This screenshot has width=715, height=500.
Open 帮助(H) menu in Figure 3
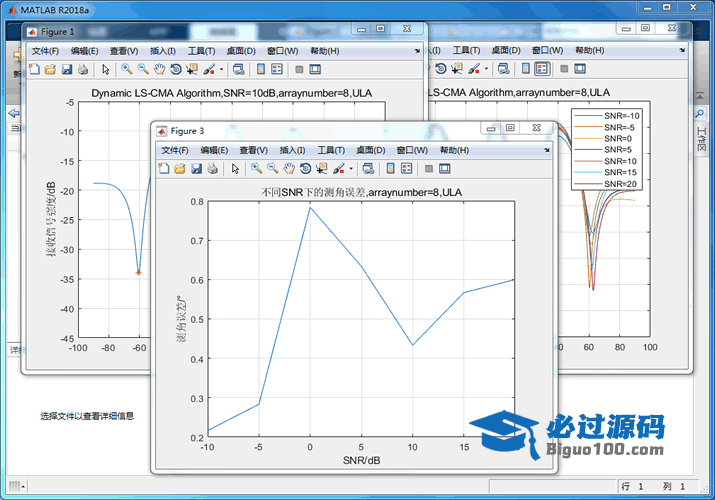point(454,150)
